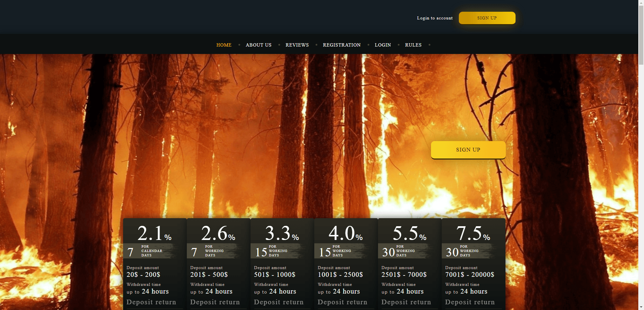
Task: Go to the ABOUT US page
Action: point(258,45)
